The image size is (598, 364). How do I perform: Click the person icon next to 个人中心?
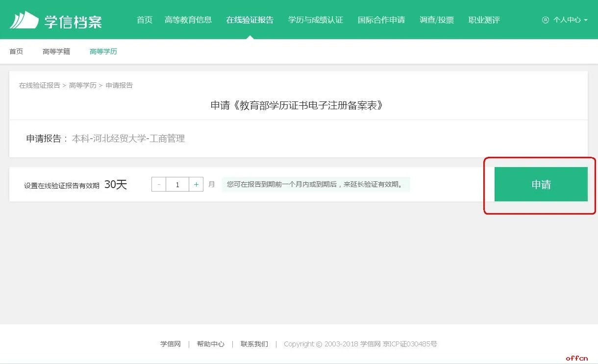[x=545, y=21]
